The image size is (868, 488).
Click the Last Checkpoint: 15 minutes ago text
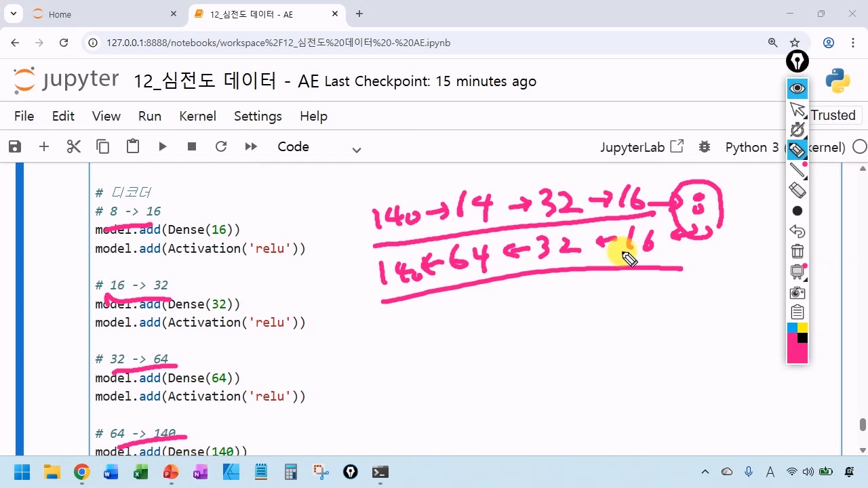click(431, 81)
